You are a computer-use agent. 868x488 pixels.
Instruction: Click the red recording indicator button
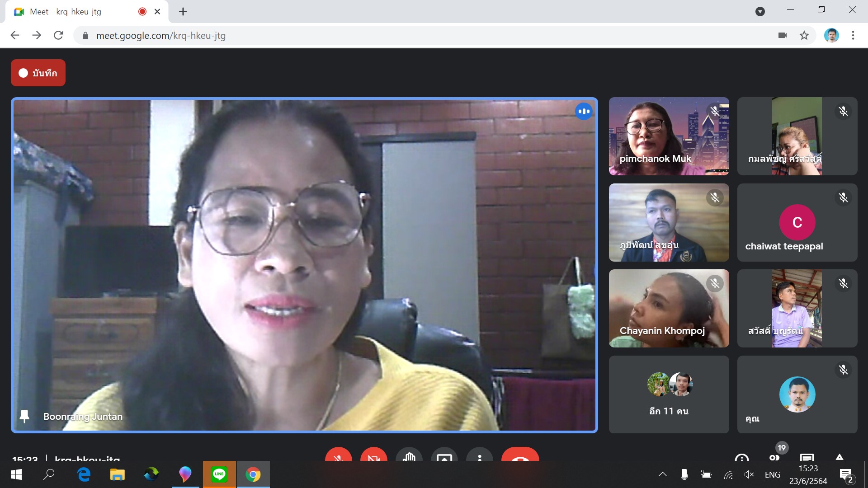[38, 73]
